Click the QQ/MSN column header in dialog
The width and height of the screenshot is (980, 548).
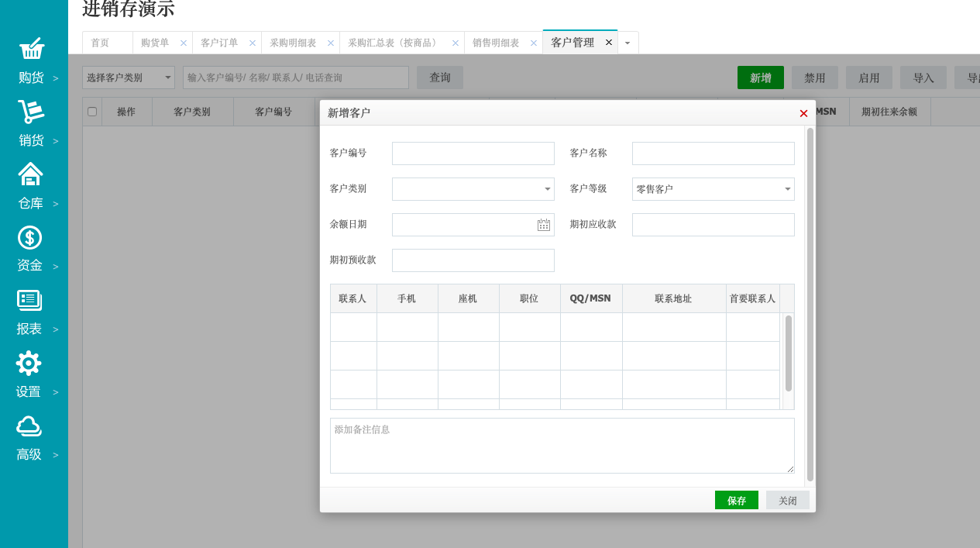[591, 298]
